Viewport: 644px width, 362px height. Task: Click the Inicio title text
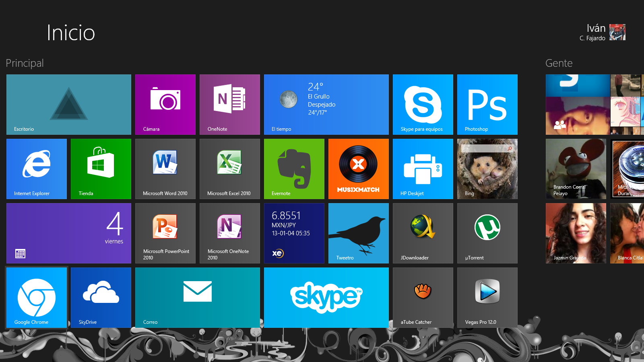tap(71, 33)
